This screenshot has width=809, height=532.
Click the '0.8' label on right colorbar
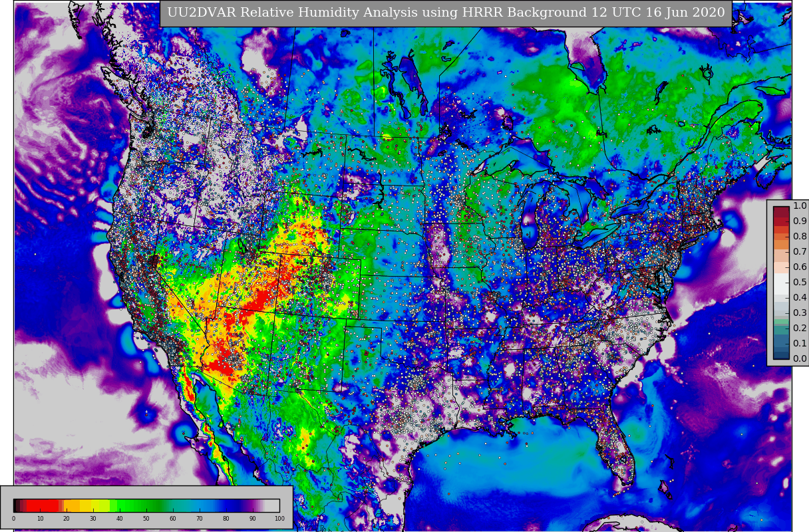click(x=800, y=236)
